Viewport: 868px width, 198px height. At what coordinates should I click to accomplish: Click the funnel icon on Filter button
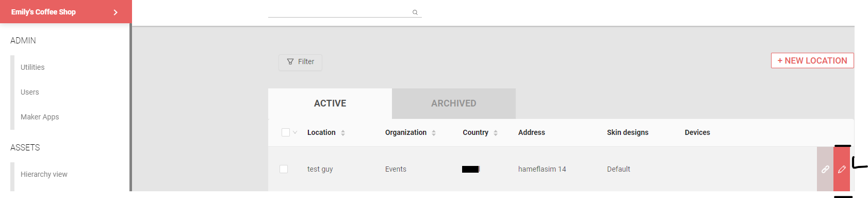290,62
